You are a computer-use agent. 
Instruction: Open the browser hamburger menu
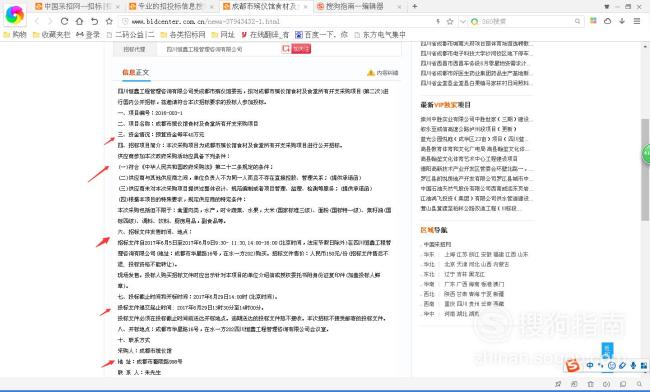click(637, 21)
